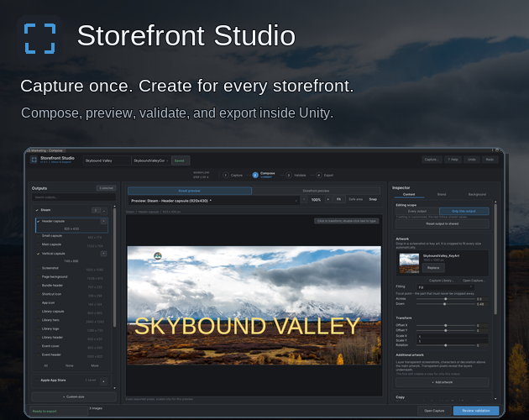Check the Library hero output
The image size is (529, 420).
click(x=39, y=320)
